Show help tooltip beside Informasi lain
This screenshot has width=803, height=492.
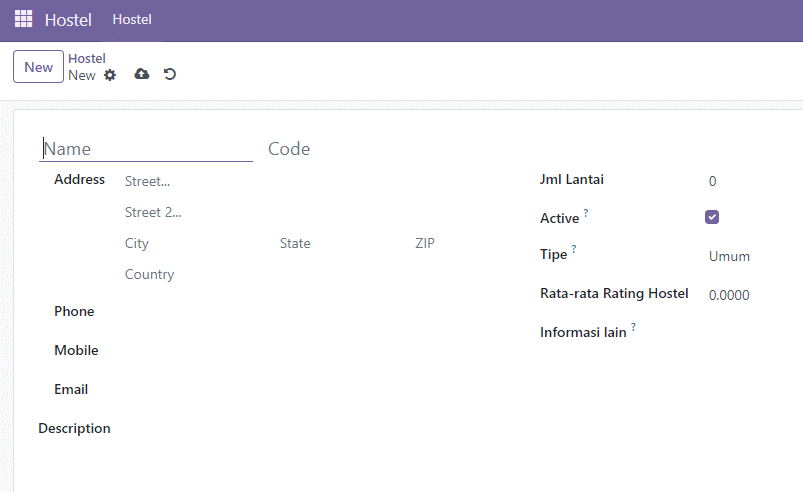click(633, 326)
